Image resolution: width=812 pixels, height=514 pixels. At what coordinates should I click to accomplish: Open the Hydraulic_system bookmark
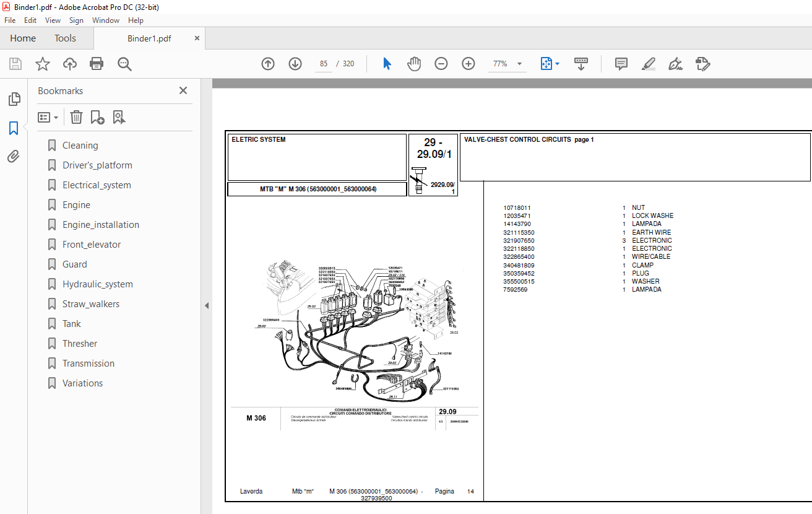[x=98, y=284]
